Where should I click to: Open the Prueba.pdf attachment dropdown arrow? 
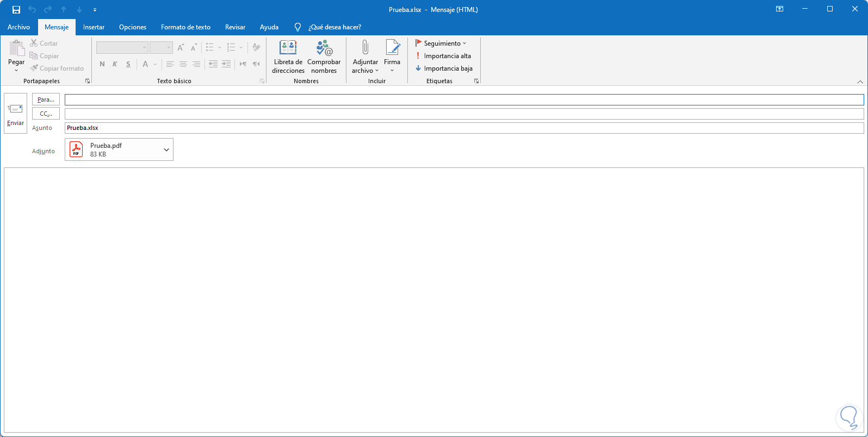point(166,150)
